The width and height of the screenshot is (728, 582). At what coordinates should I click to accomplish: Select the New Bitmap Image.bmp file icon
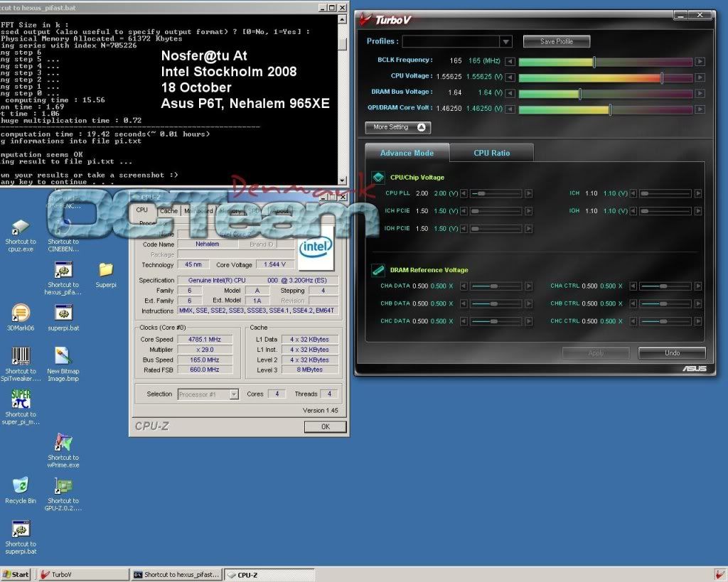pos(63,365)
